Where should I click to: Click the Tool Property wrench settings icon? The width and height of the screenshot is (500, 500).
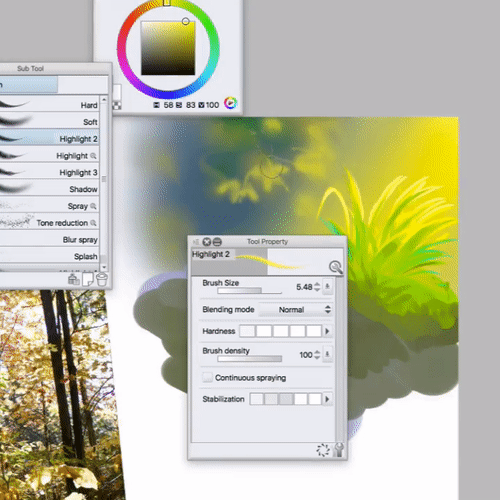(x=339, y=450)
